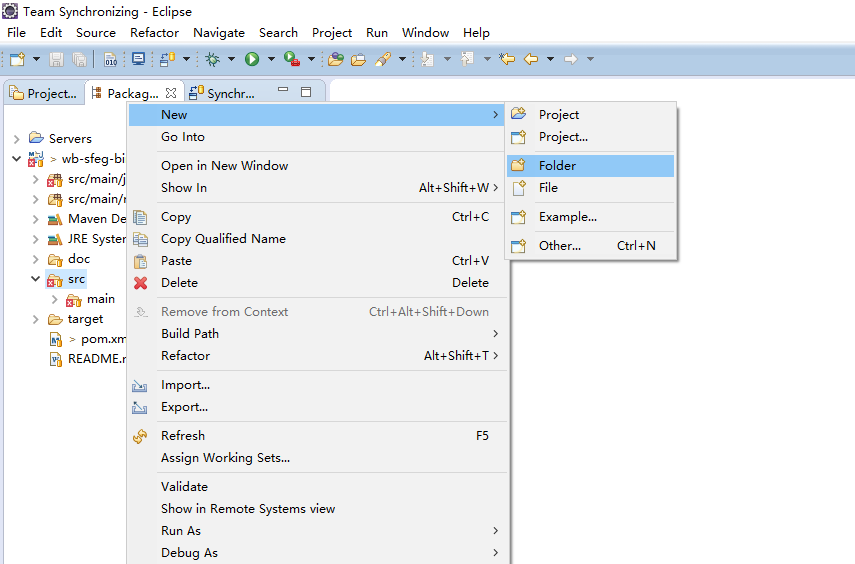855x564 pixels.
Task: Click the Save disk icon in toolbar
Action: (57, 59)
